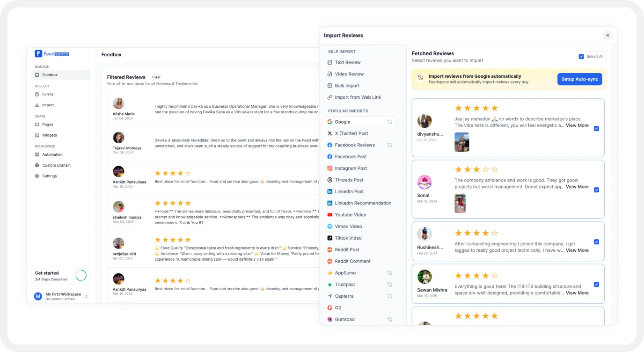Click the Trustpilot star icon
Viewport: 644px width, 352px height.
(330, 285)
